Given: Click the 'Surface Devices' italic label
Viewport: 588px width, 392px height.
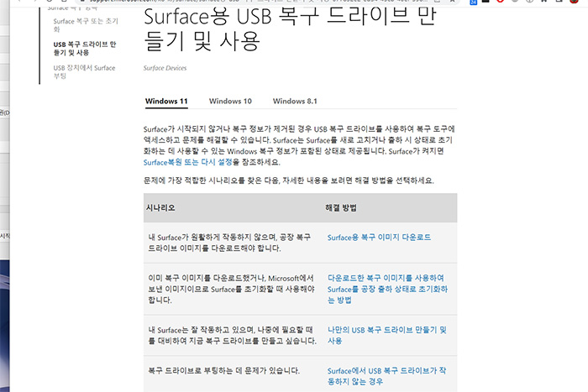Looking at the screenshot, I should (165, 68).
